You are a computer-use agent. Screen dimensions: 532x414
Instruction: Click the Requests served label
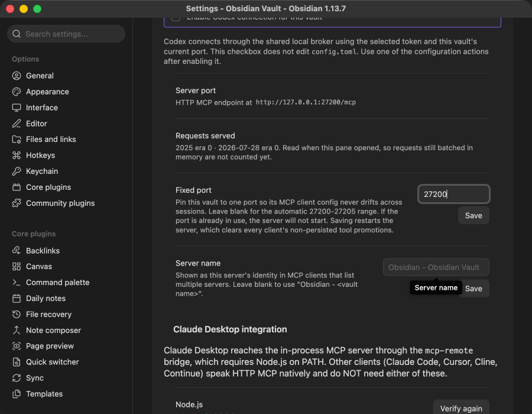[205, 136]
